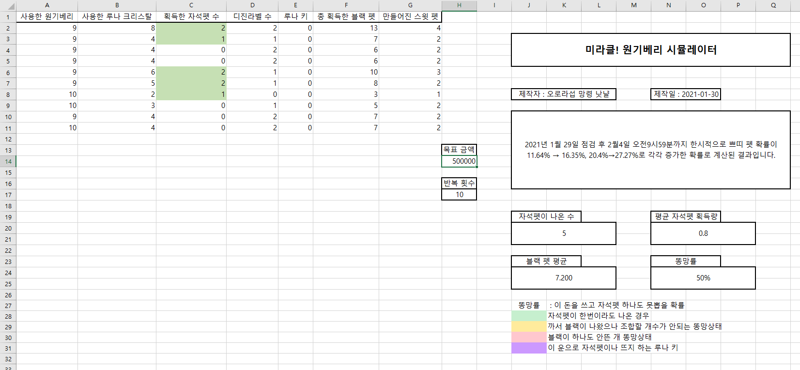Select row 14 header
Screen dimensions: 800x370
pos(8,161)
